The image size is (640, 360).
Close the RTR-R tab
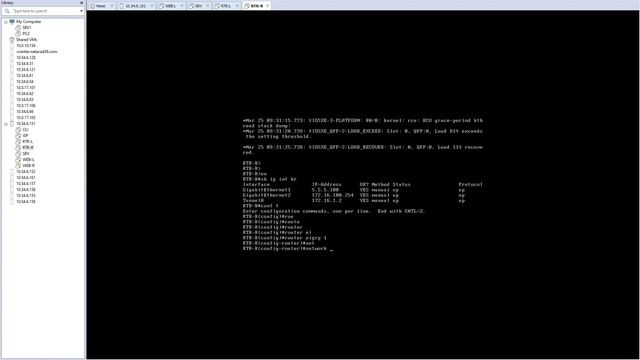pyautogui.click(x=268, y=6)
